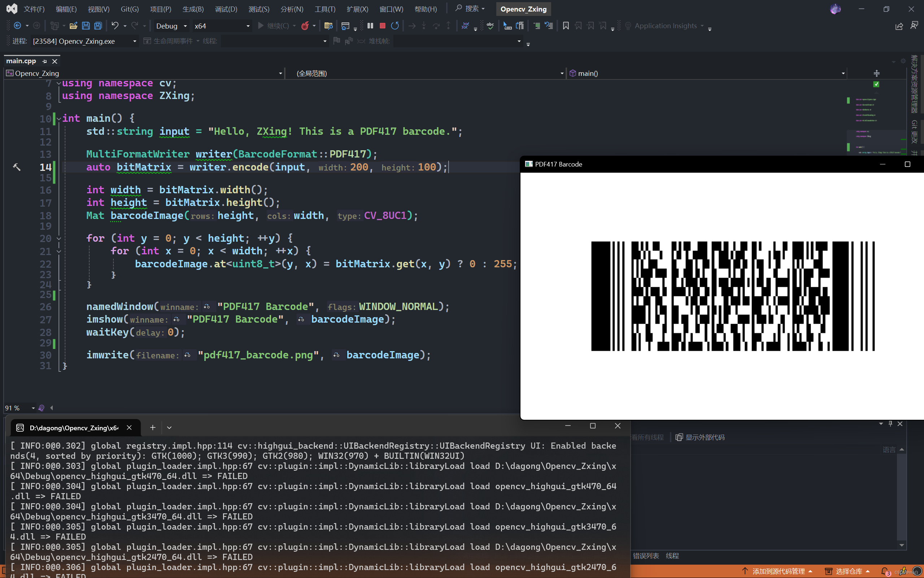Click the editor minimap scrollbar
The width and height of the screenshot is (924, 578).
click(x=877, y=122)
